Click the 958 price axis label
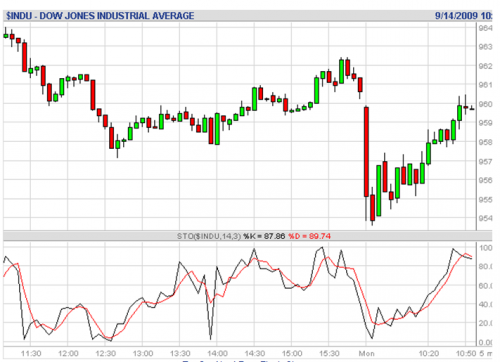Viewport: 500px width, 362px height. [485, 142]
